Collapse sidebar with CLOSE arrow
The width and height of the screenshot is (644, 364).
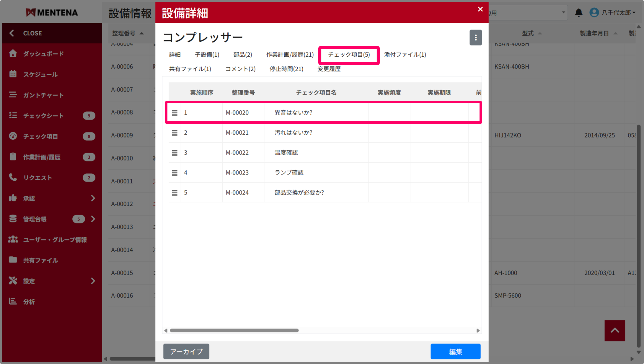click(x=12, y=33)
